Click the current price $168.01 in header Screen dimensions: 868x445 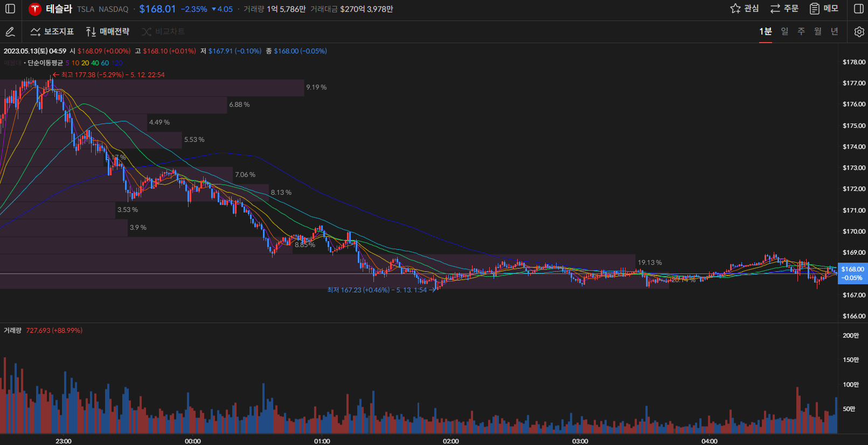[x=157, y=9]
